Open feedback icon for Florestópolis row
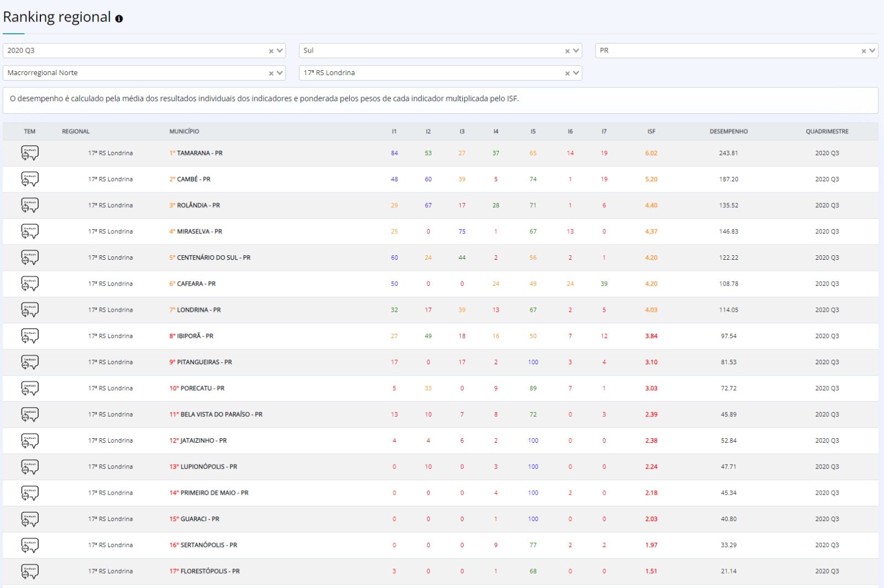 [30, 571]
